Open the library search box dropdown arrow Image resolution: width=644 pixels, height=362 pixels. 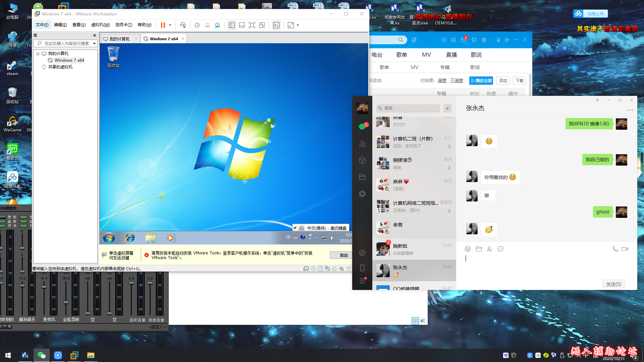pyautogui.click(x=94, y=44)
